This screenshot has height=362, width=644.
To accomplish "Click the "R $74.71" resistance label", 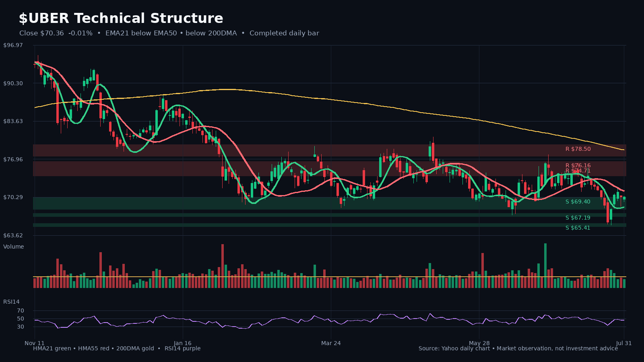I will 578,171.
